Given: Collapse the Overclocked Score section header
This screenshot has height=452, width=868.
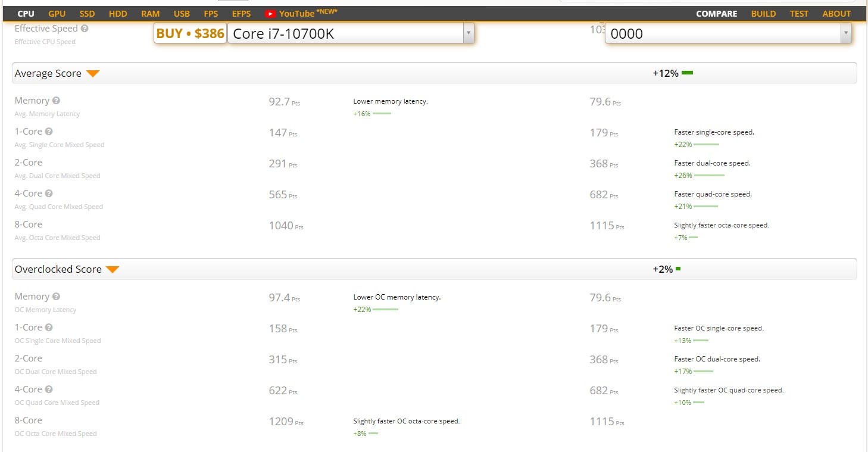Looking at the screenshot, I should coord(434,269).
